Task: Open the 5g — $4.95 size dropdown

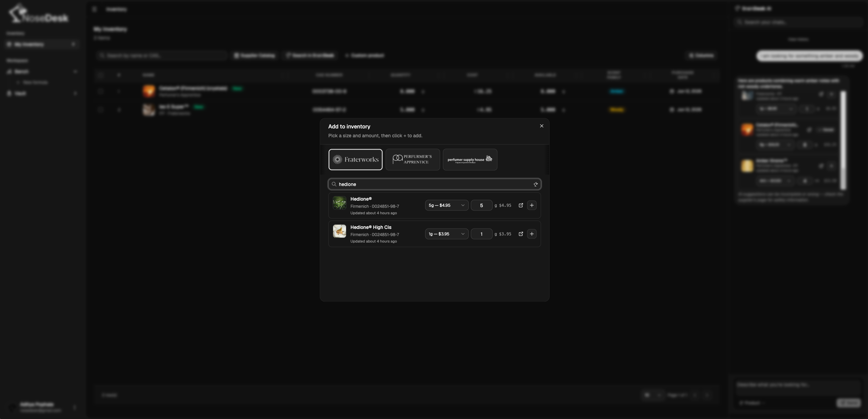Action: (x=447, y=205)
